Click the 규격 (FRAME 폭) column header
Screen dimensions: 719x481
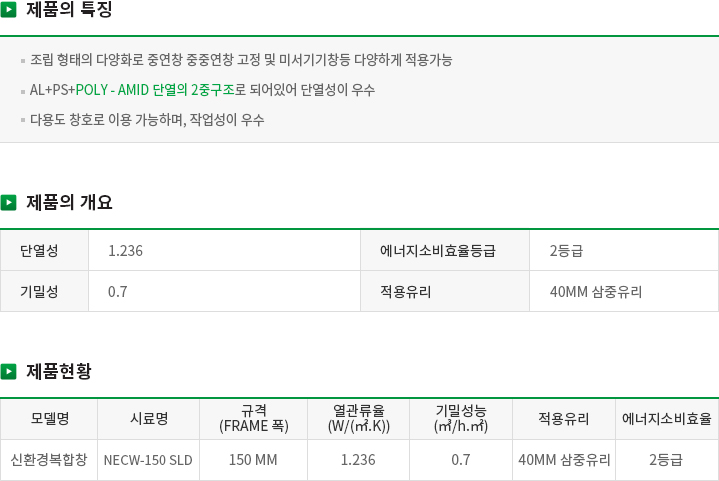pos(254,419)
